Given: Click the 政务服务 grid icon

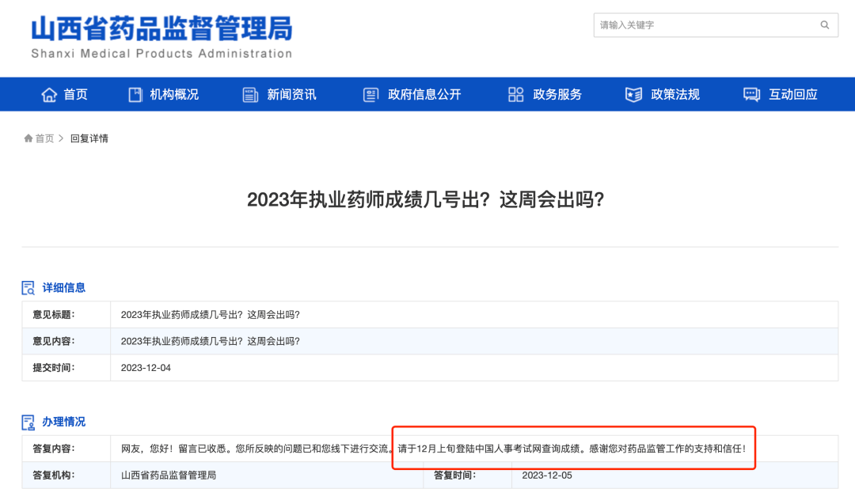Looking at the screenshot, I should [x=516, y=95].
